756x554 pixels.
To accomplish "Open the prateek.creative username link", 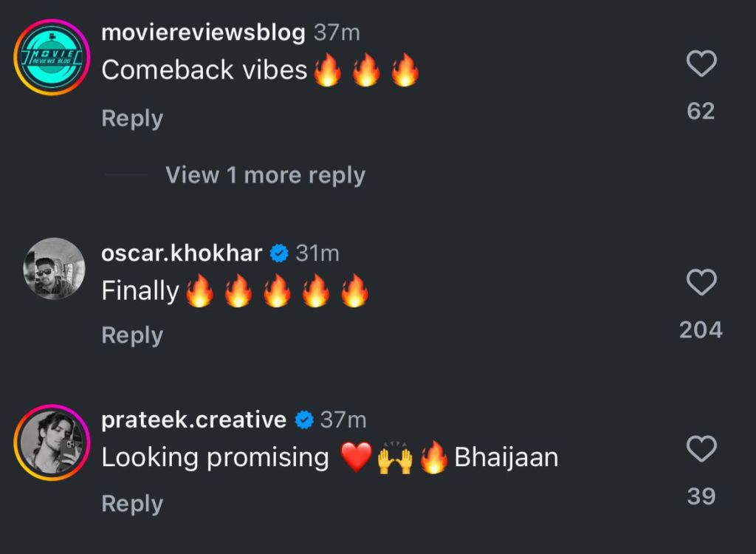I will [194, 420].
